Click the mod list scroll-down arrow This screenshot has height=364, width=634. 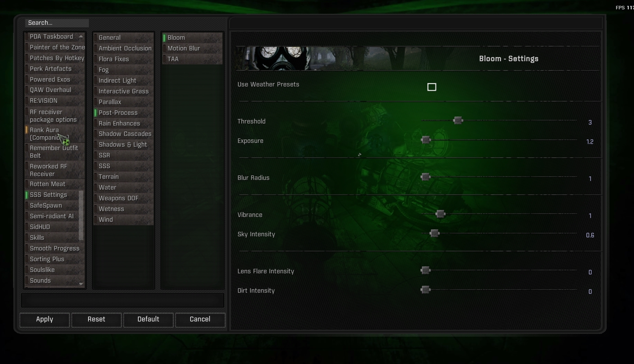(x=81, y=284)
